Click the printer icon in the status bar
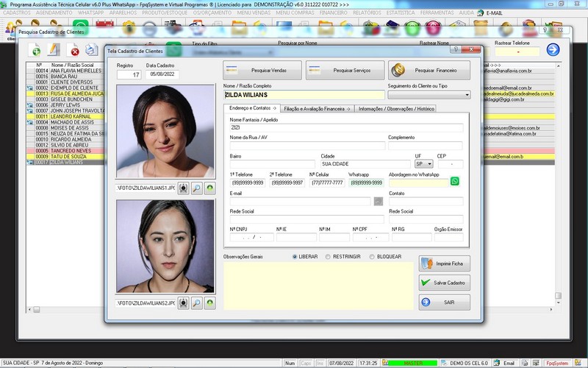Viewport: 588px width, 368px height. [525, 363]
